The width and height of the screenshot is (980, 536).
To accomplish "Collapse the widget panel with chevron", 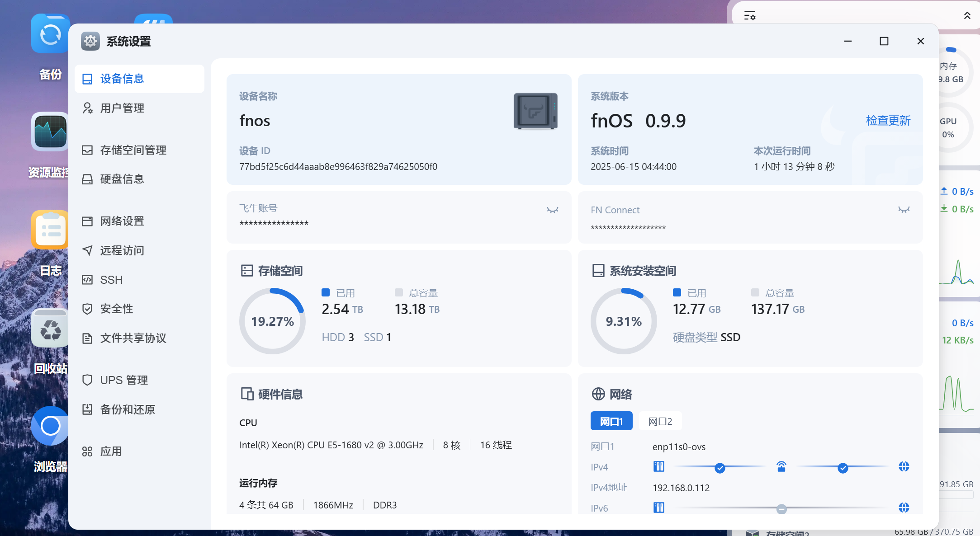I will point(967,16).
